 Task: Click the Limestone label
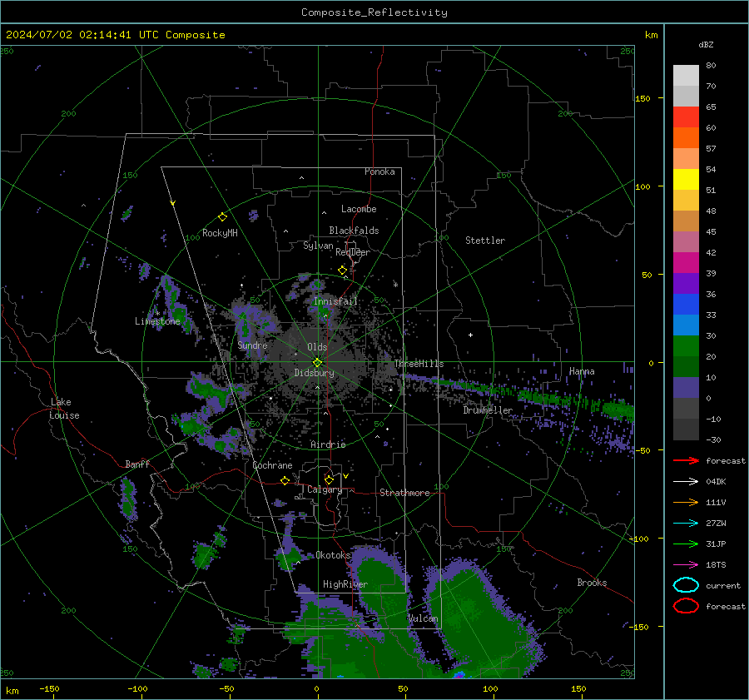pos(157,321)
